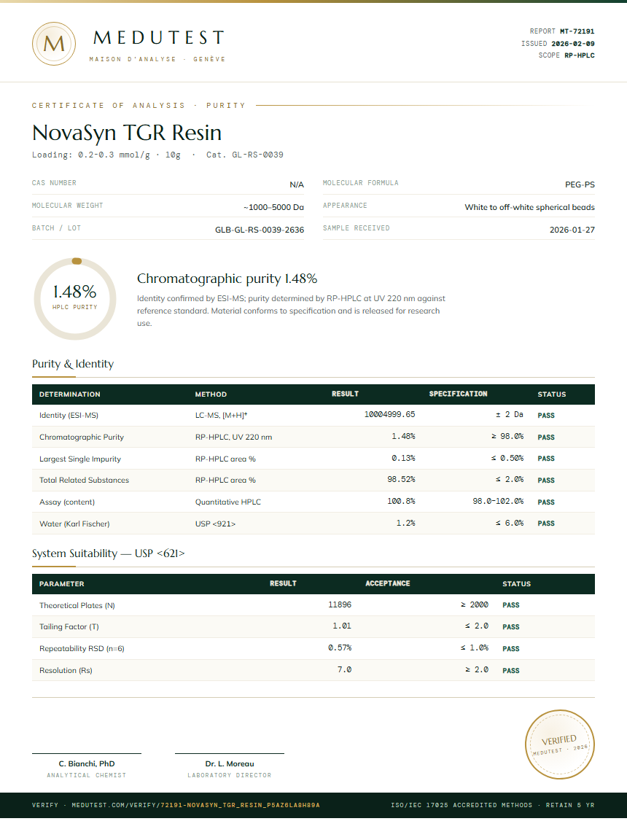Click the SPECIFICATION column header
The width and height of the screenshot is (627, 840).
tap(458, 394)
